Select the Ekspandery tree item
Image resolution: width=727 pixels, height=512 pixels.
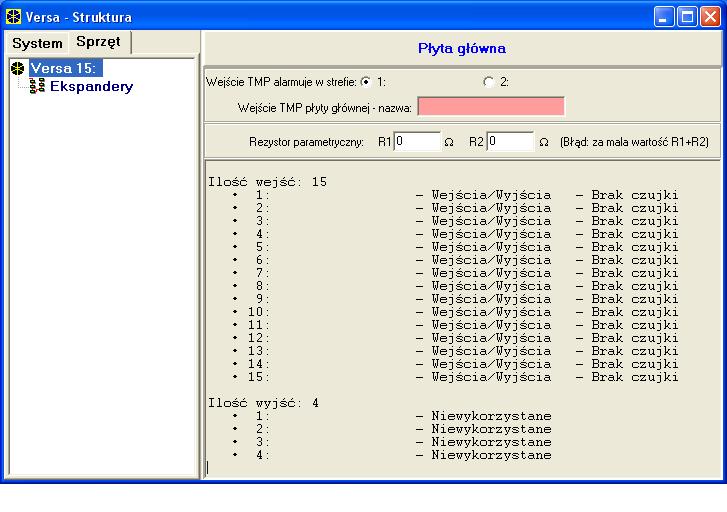(x=91, y=86)
